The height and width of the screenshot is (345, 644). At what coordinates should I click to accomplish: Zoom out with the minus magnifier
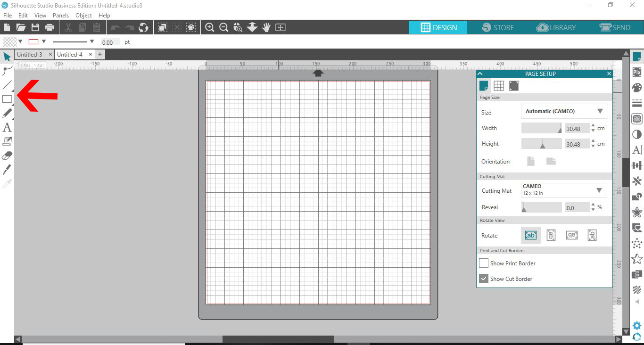224,27
